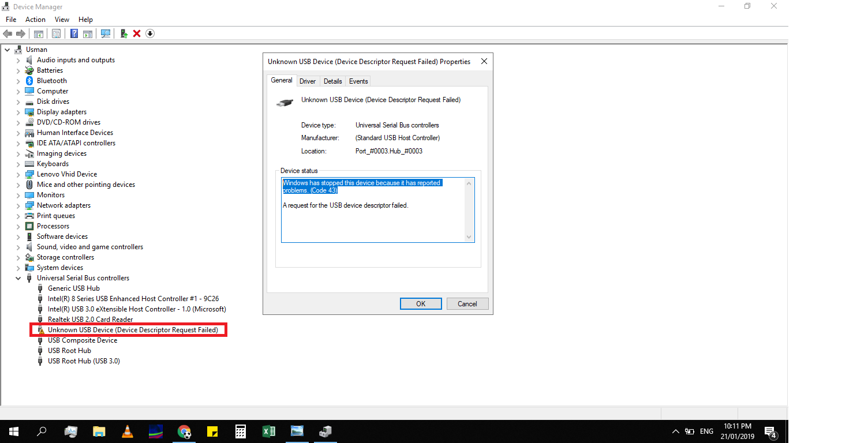868x443 pixels.
Task: Expand DVD/CD-ROM drives
Action: tap(18, 122)
